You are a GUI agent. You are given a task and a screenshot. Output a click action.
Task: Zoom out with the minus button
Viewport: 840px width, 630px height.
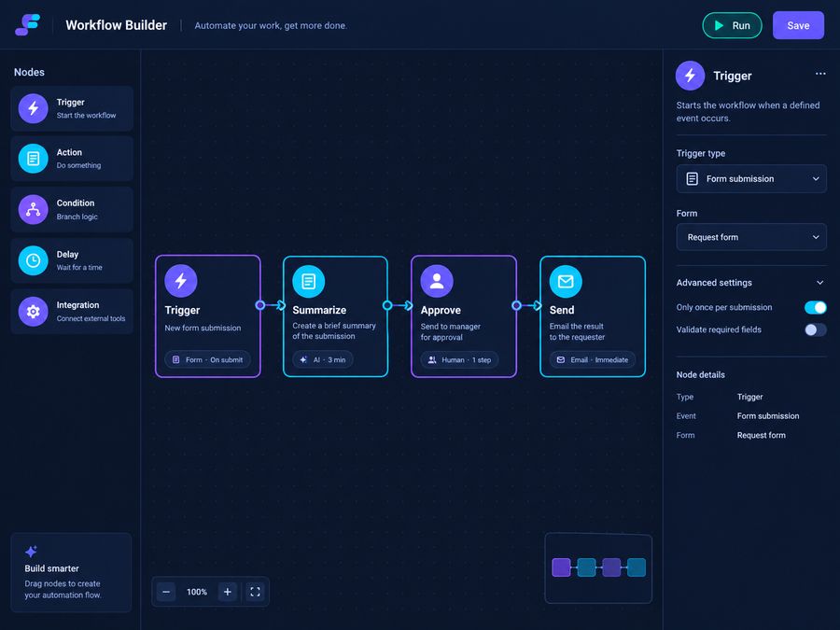(166, 592)
